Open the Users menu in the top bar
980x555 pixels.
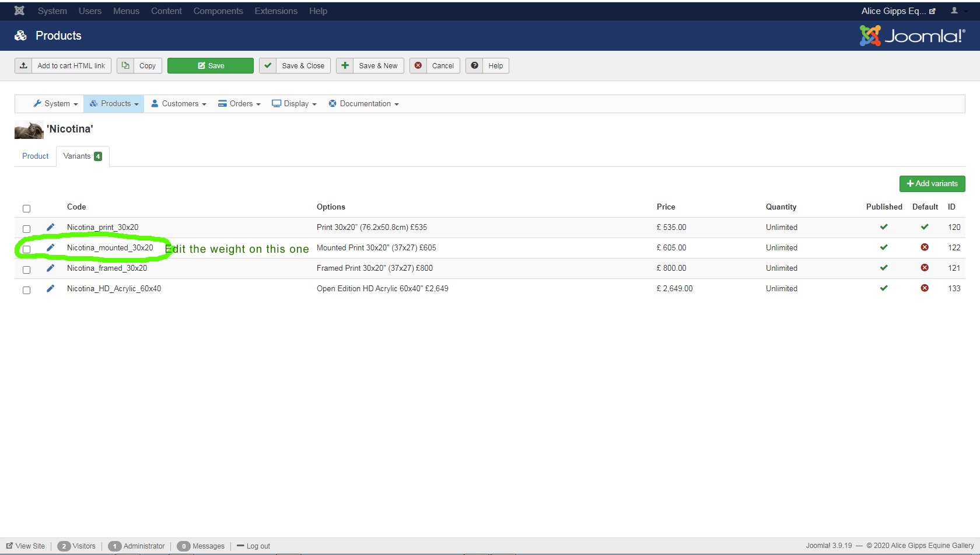click(90, 11)
